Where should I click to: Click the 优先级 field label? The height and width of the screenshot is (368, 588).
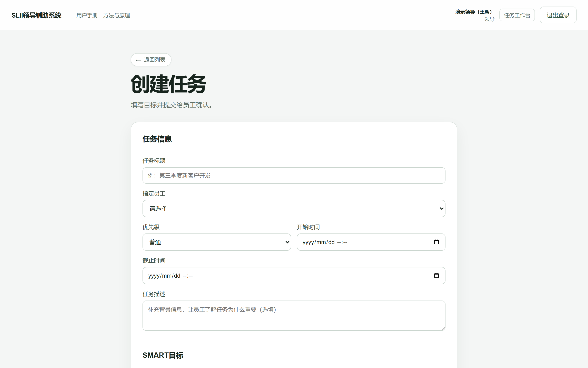point(151,227)
